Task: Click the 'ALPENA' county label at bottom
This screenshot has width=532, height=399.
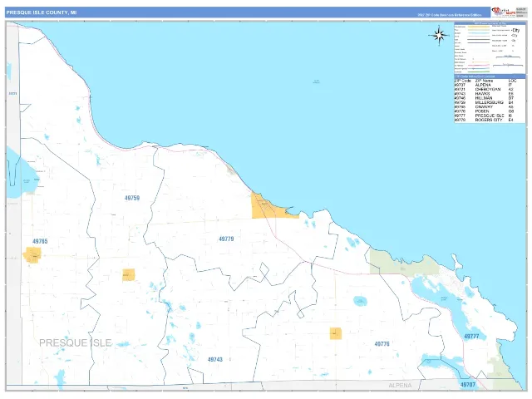Action: (x=400, y=386)
